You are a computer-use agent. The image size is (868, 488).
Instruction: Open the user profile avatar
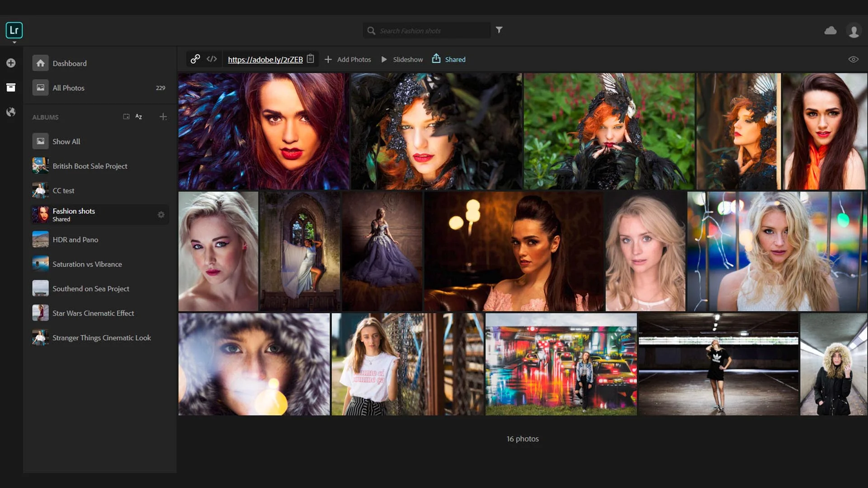click(x=854, y=31)
